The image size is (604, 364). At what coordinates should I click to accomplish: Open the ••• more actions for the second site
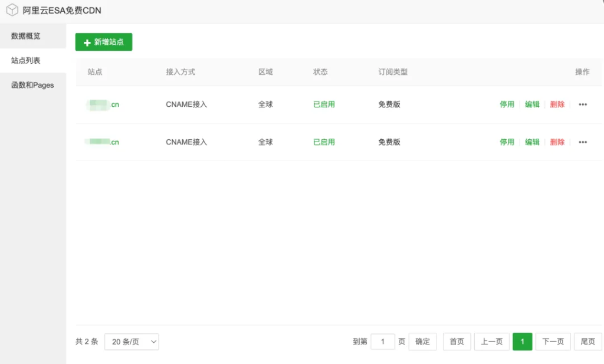pos(583,142)
